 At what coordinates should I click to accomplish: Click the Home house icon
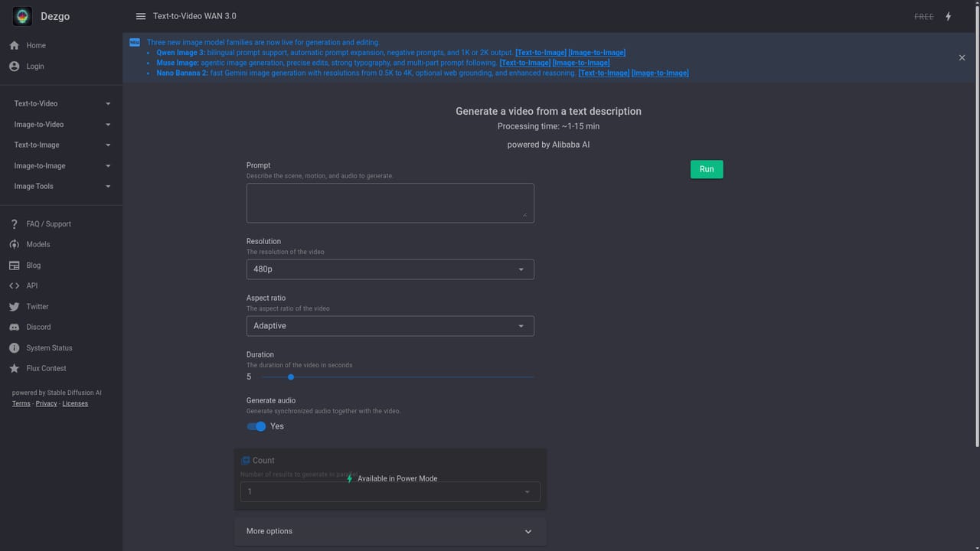14,45
